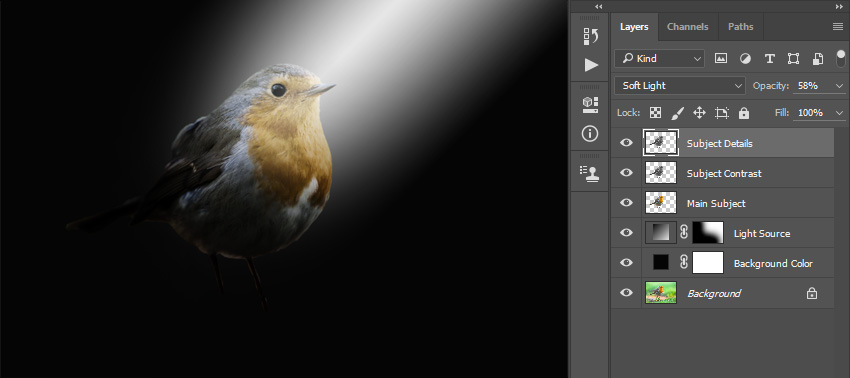Image resolution: width=850 pixels, height=378 pixels.
Task: Expand the Fill slider arrow
Action: coord(840,113)
